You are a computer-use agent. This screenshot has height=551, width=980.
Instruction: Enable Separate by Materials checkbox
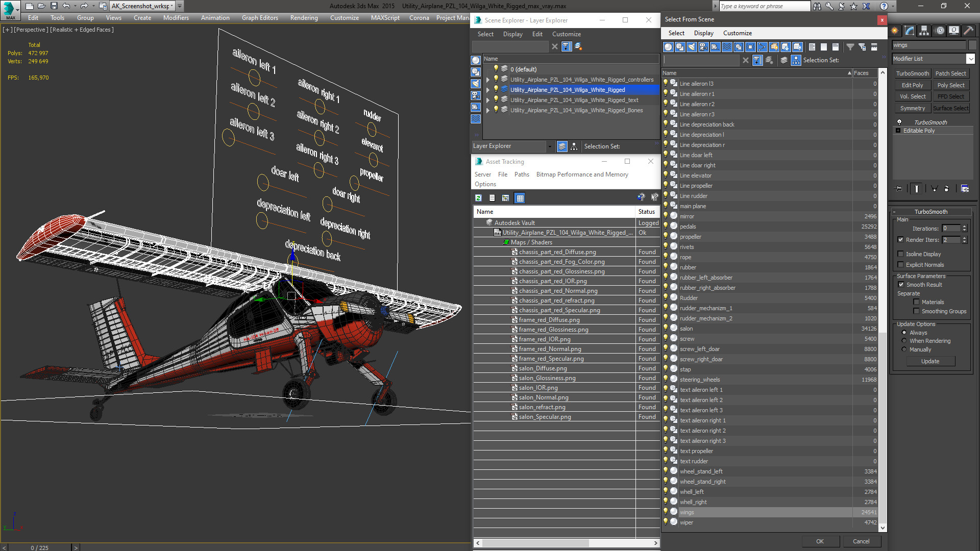[916, 302]
